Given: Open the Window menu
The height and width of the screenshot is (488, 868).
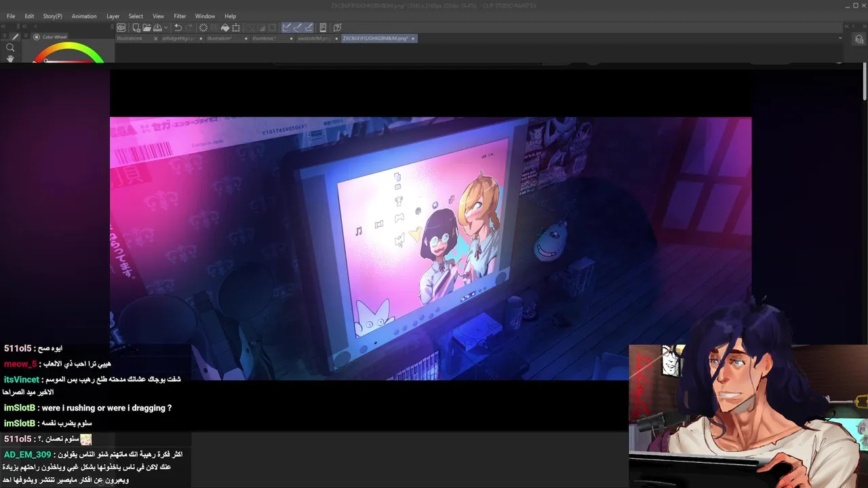Looking at the screenshot, I should click(205, 16).
